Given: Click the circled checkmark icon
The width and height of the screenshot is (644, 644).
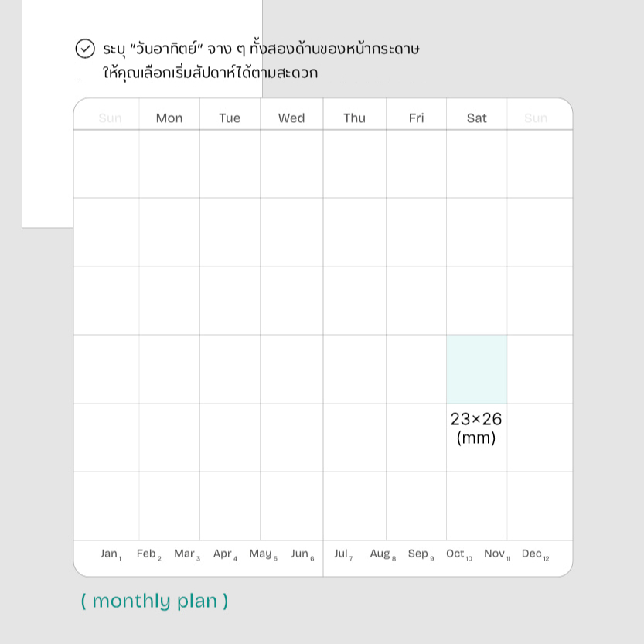Looking at the screenshot, I should tap(85, 49).
